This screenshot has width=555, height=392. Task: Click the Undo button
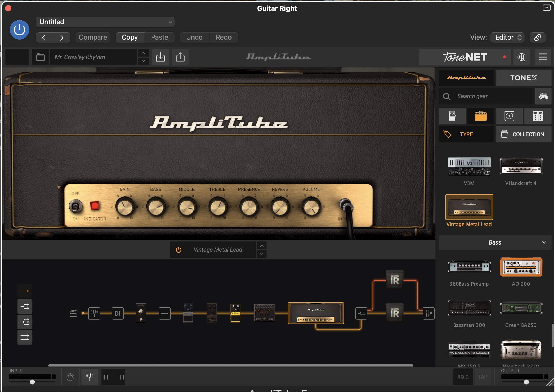pos(194,38)
